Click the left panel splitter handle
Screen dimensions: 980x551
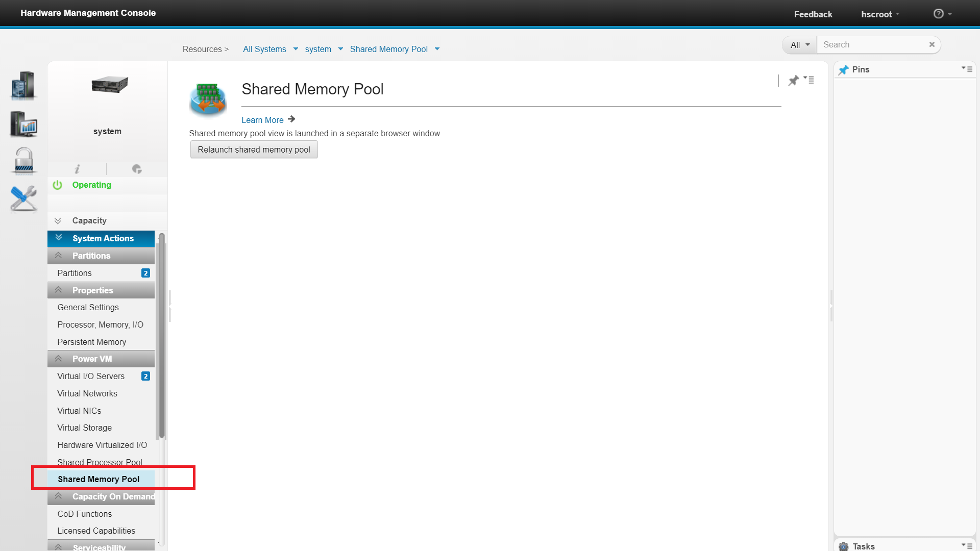click(x=170, y=306)
